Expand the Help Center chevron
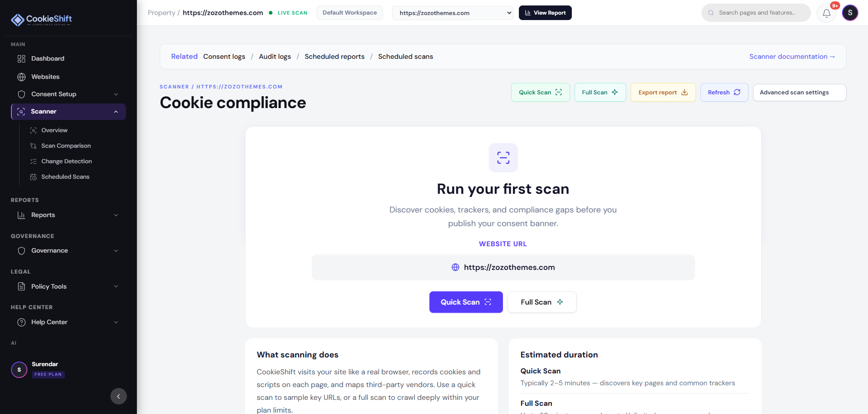Viewport: 868px width, 414px height. [x=116, y=322]
